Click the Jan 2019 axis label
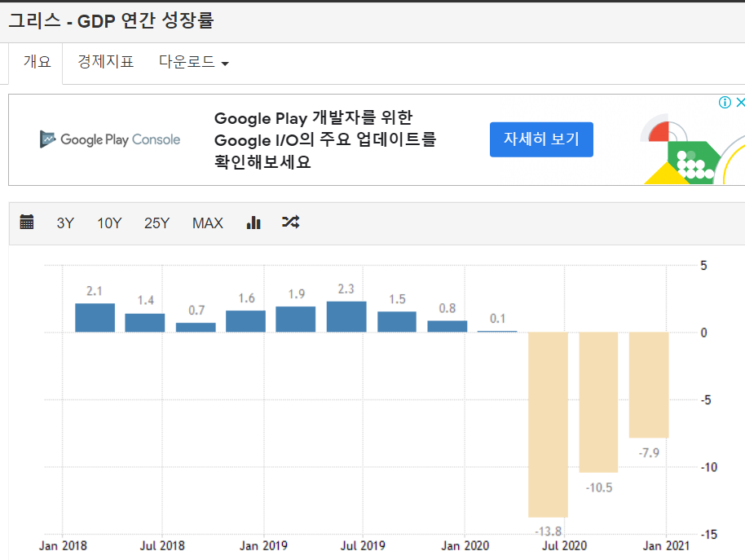745x560 pixels. click(263, 546)
